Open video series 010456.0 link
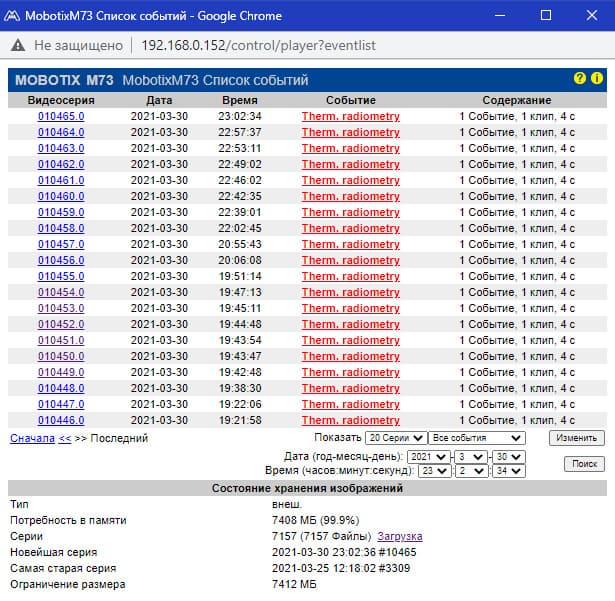This screenshot has width=615, height=601. 61,260
